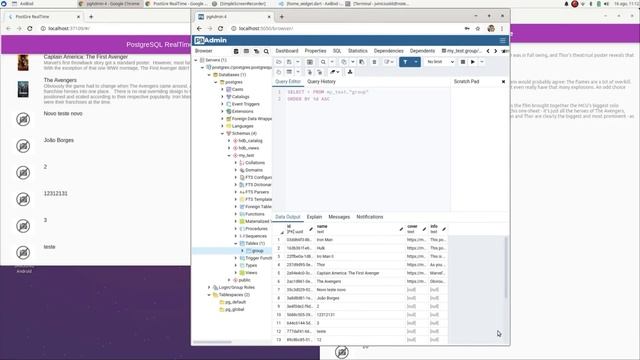The height and width of the screenshot is (360, 640).
Task: Open the SQL tab
Action: (x=337, y=51)
